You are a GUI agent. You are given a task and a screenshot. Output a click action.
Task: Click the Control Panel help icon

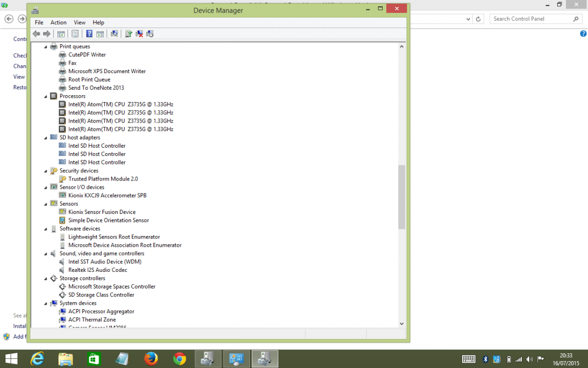click(583, 34)
